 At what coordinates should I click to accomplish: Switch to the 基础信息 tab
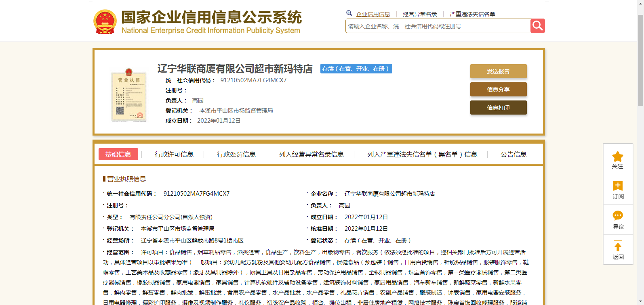coord(118,154)
